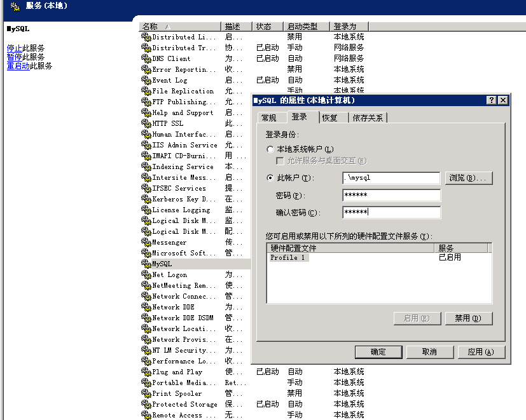Select the Human Interfac... service row
The height and width of the screenshot is (420, 526).
coord(195,134)
